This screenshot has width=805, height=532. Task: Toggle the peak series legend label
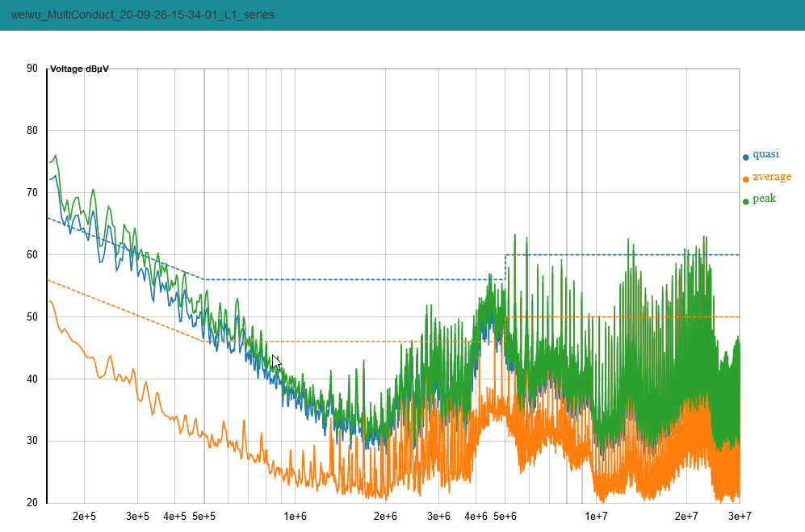coord(764,199)
